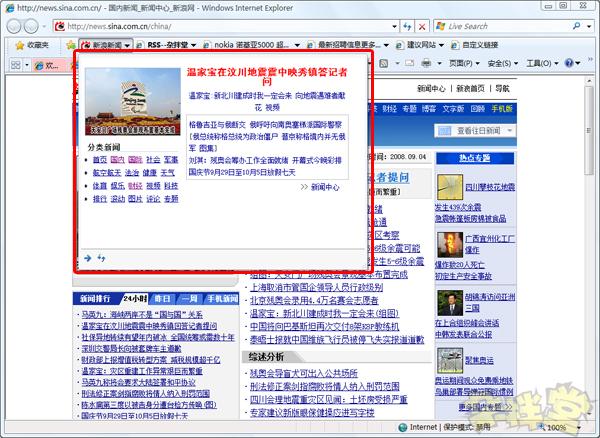600x438 pixels.
Task: Open 娱乐 category link in the popup
Action: click(117, 186)
